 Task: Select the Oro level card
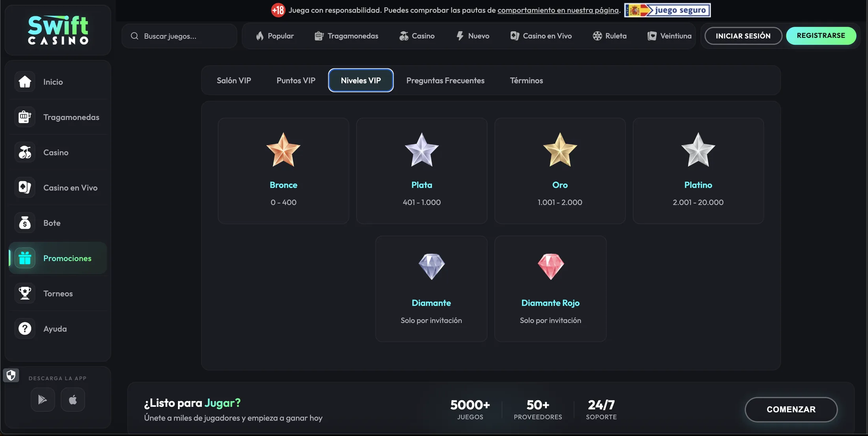tap(560, 171)
